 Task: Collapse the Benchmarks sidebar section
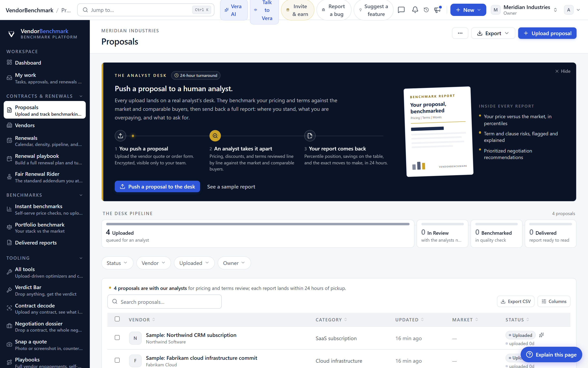[81, 195]
